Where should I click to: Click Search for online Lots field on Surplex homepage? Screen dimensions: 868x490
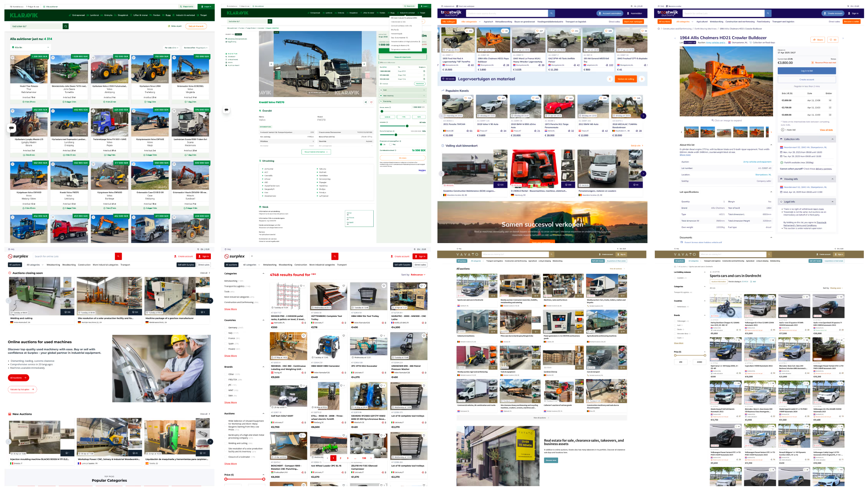tap(74, 256)
